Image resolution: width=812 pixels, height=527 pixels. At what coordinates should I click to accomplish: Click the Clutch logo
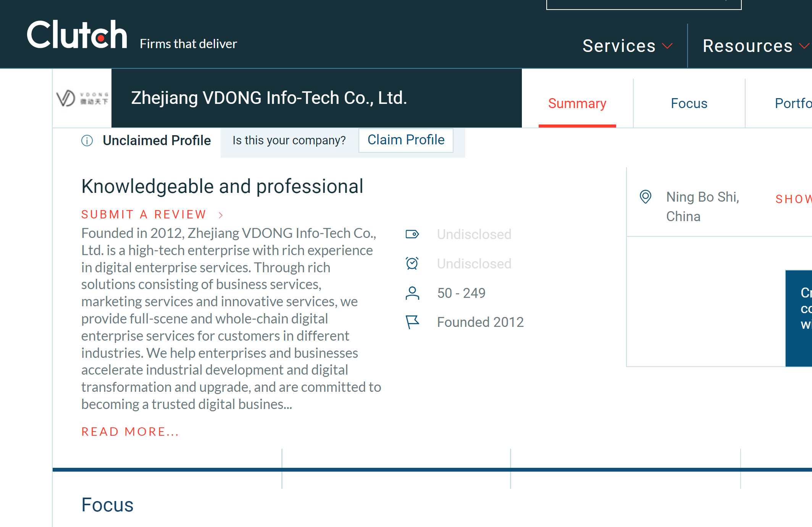77,35
